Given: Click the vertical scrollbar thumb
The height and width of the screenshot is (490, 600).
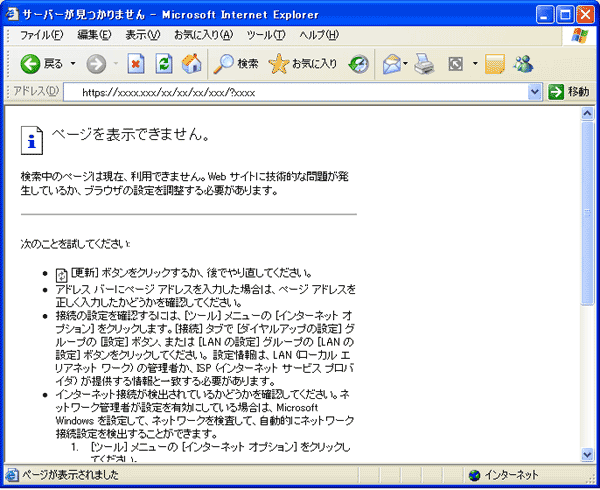Looking at the screenshot, I should coord(587,213).
